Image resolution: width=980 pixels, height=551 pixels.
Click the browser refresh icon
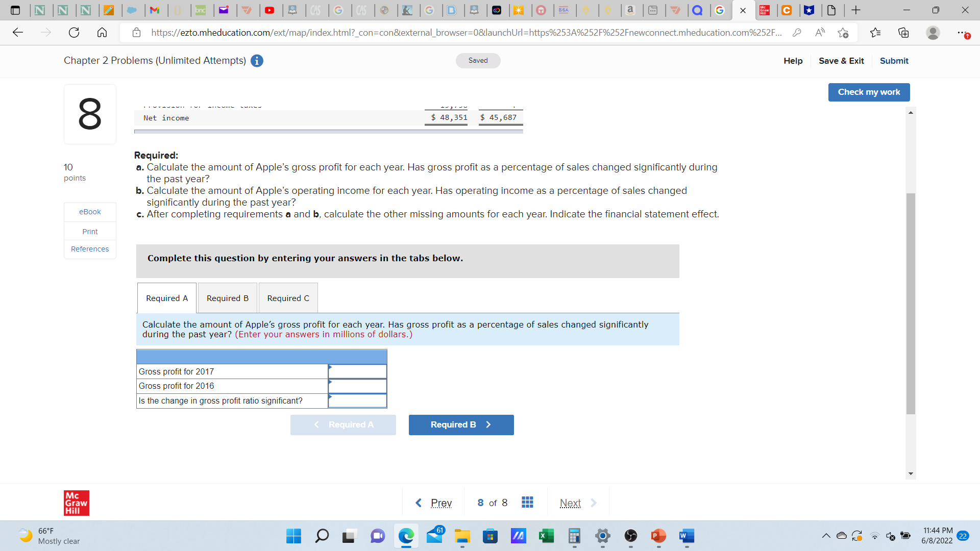click(74, 33)
